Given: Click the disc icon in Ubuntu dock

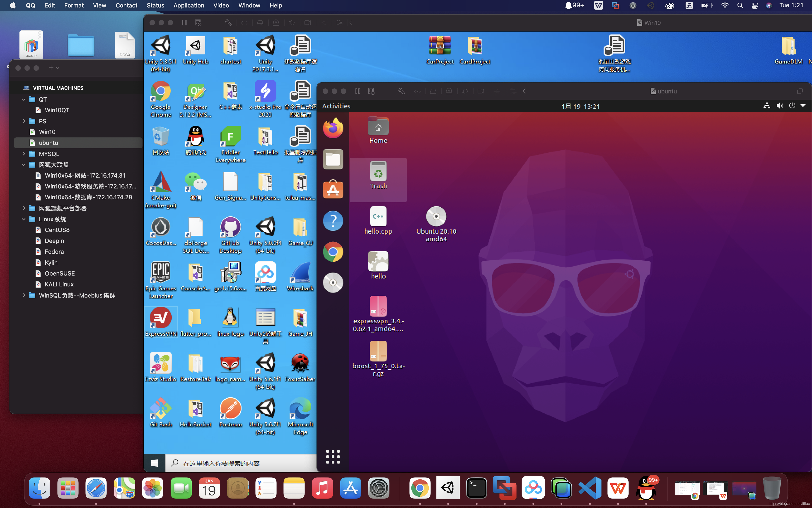Looking at the screenshot, I should click(x=333, y=283).
